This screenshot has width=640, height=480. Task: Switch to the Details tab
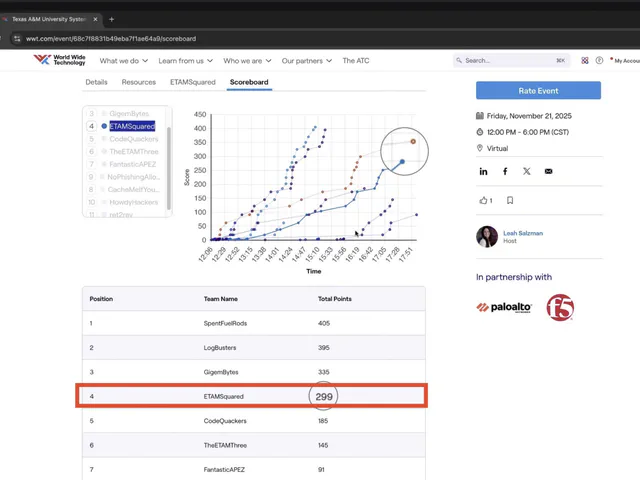pyautogui.click(x=96, y=82)
